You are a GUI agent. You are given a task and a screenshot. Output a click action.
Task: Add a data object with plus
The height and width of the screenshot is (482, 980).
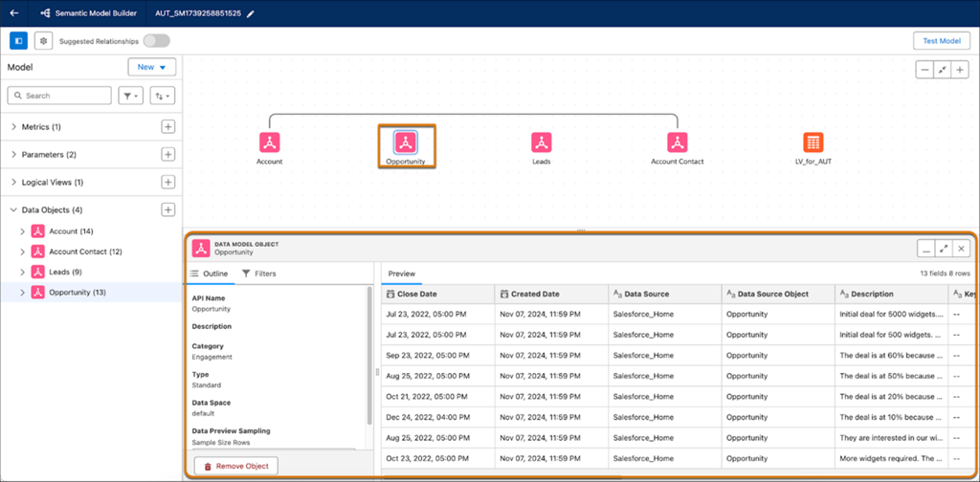(167, 209)
